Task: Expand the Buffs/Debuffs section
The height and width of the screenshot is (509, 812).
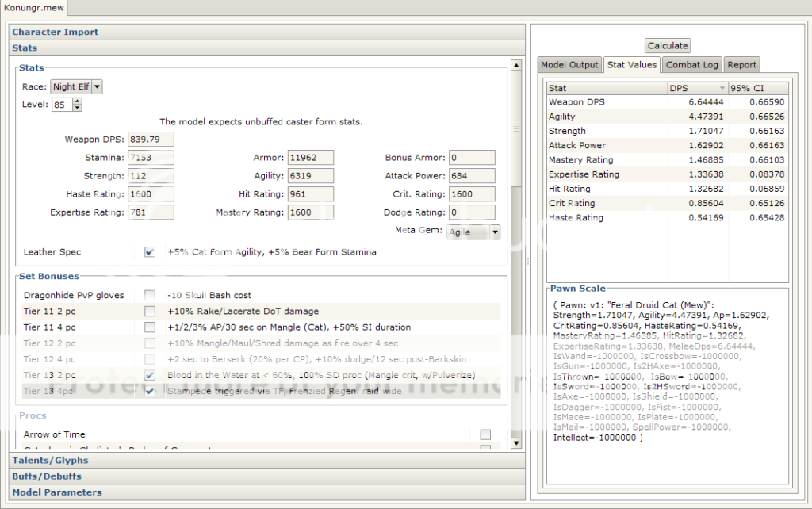Action: click(x=267, y=476)
